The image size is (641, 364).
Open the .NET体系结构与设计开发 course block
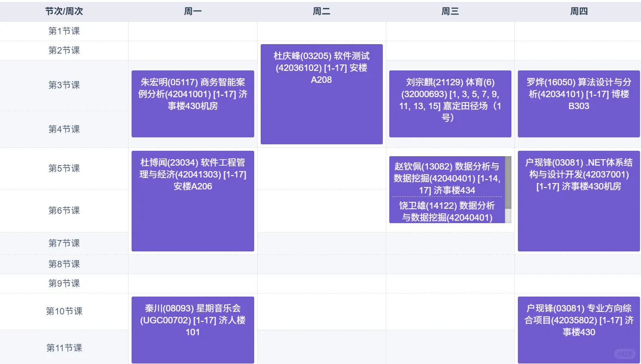pyautogui.click(x=578, y=200)
